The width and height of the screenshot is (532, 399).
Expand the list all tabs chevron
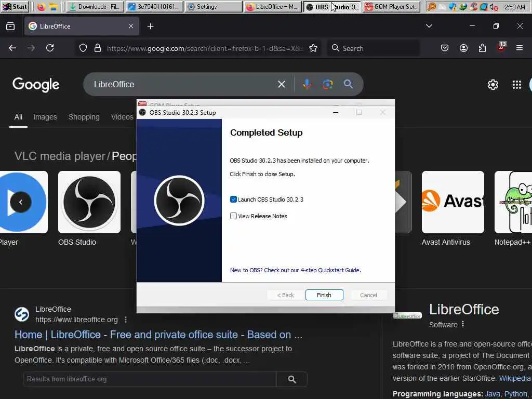429,26
